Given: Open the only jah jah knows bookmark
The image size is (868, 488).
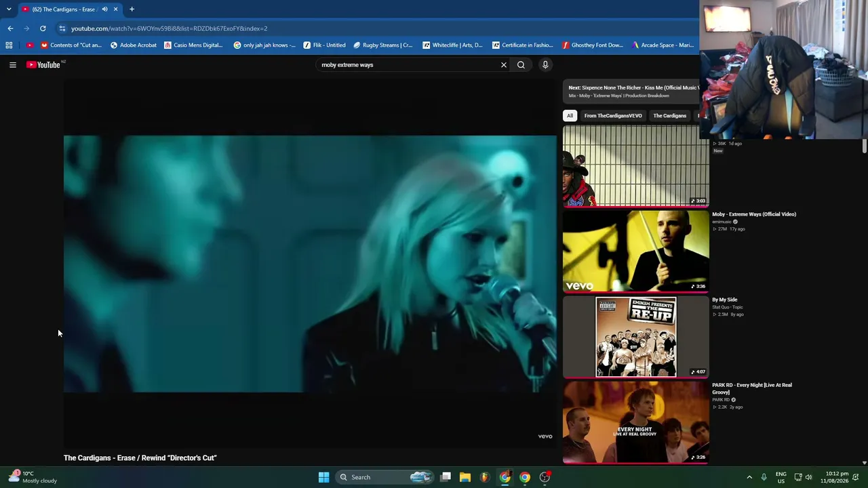Looking at the screenshot, I should [x=264, y=45].
